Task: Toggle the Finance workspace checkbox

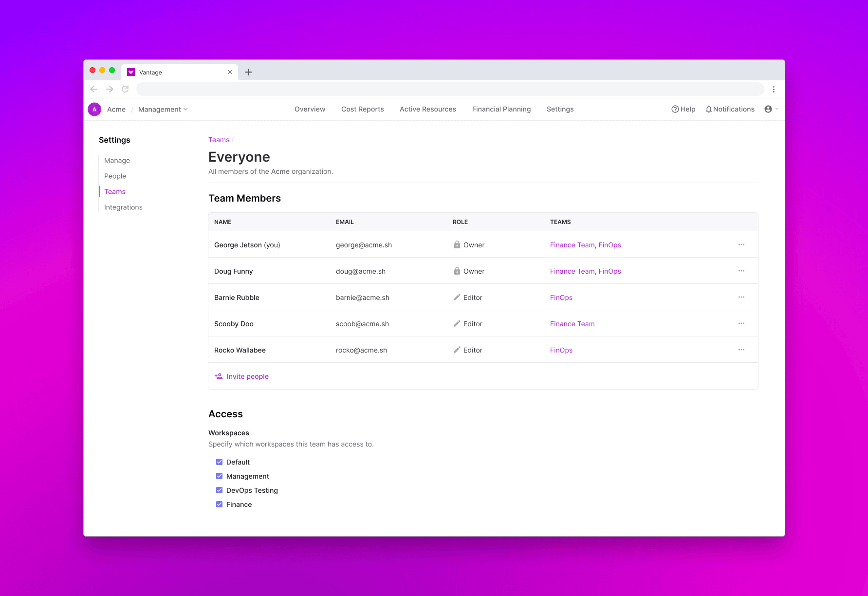Action: point(220,504)
